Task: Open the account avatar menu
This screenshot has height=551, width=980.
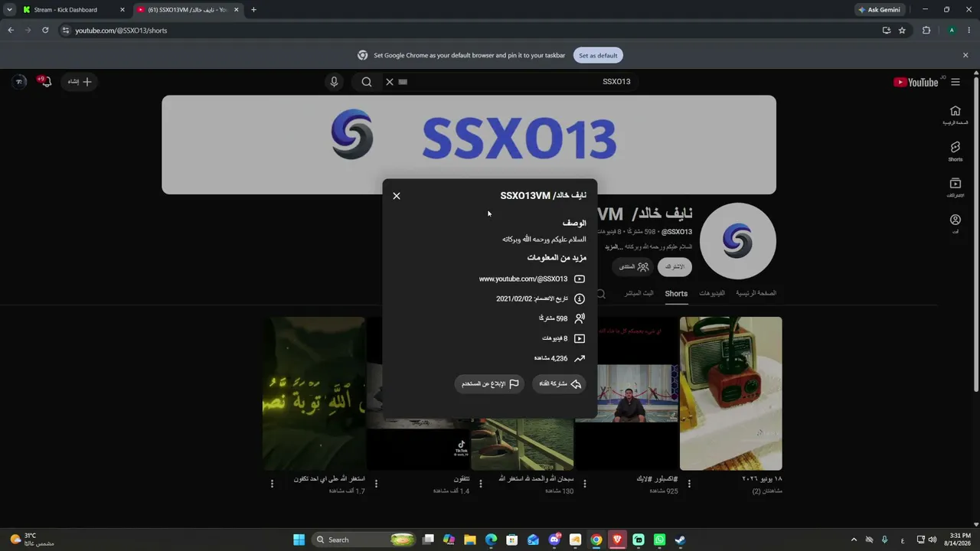Action: (x=20, y=82)
